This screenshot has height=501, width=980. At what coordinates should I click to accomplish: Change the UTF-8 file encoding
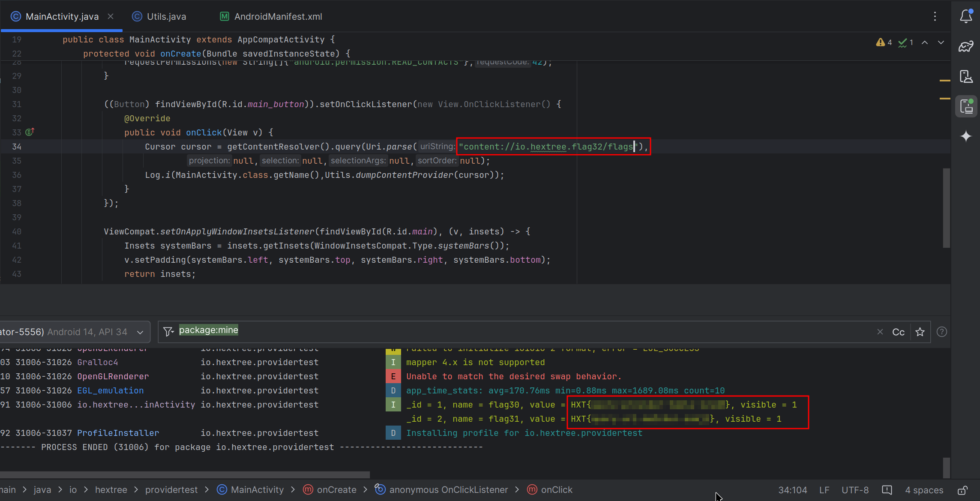tap(855, 490)
